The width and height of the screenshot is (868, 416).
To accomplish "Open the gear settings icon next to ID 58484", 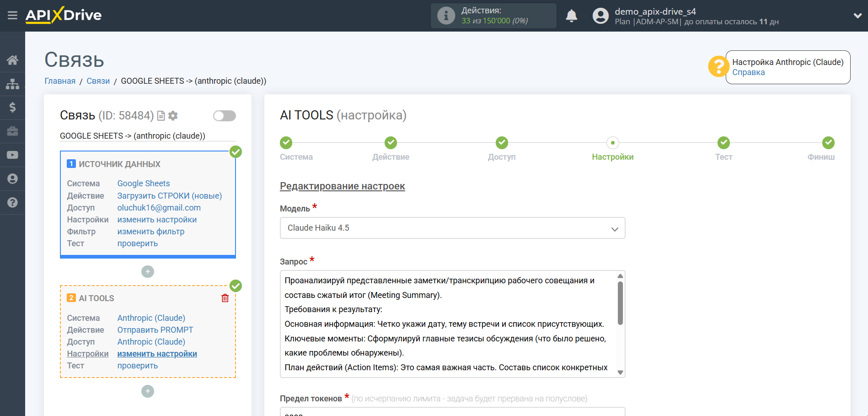I will 173,115.
